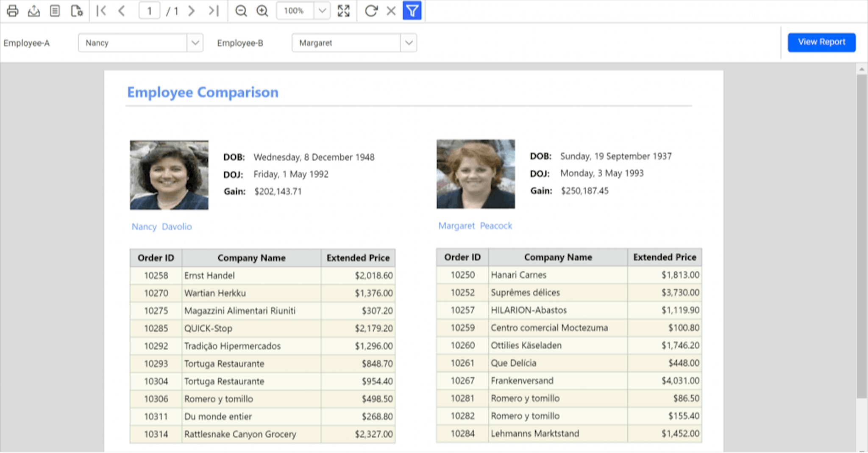Image resolution: width=868 pixels, height=453 pixels.
Task: Open the Employee-B dropdown arrow
Action: click(x=409, y=43)
